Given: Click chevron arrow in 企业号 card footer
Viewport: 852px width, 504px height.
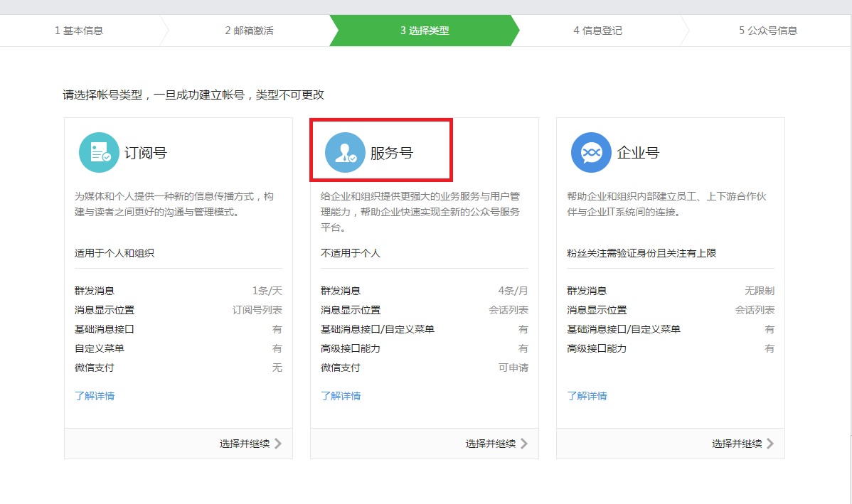Looking at the screenshot, I should tap(770, 444).
